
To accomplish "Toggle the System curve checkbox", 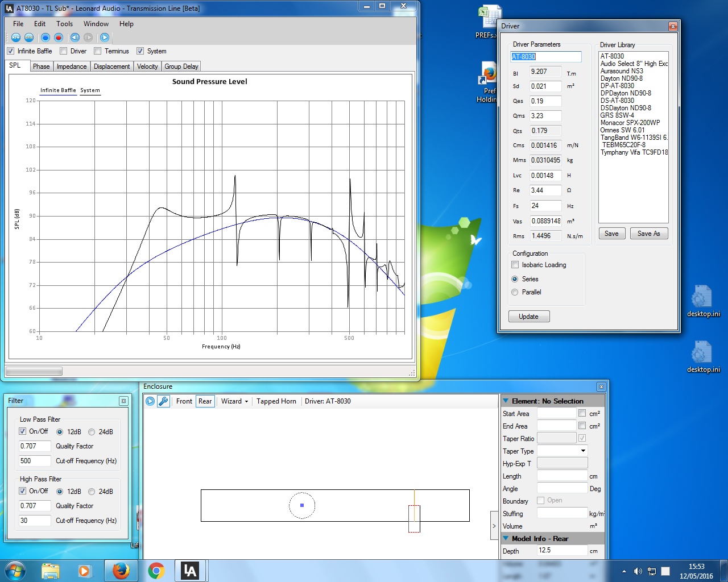I will click(140, 51).
